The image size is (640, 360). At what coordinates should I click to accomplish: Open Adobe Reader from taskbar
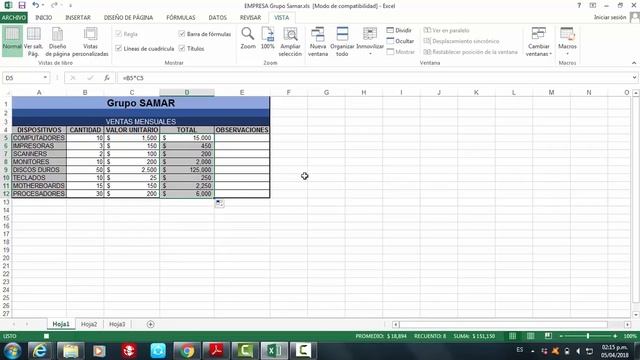tap(216, 351)
